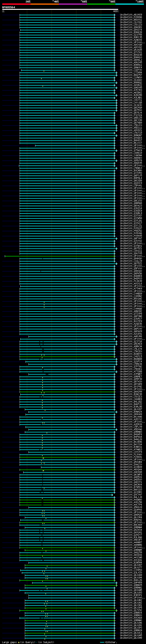Open the UniRef100_Q84KQ0 hit
Viewport: 146px width, 644px height.
(x=131, y=259)
